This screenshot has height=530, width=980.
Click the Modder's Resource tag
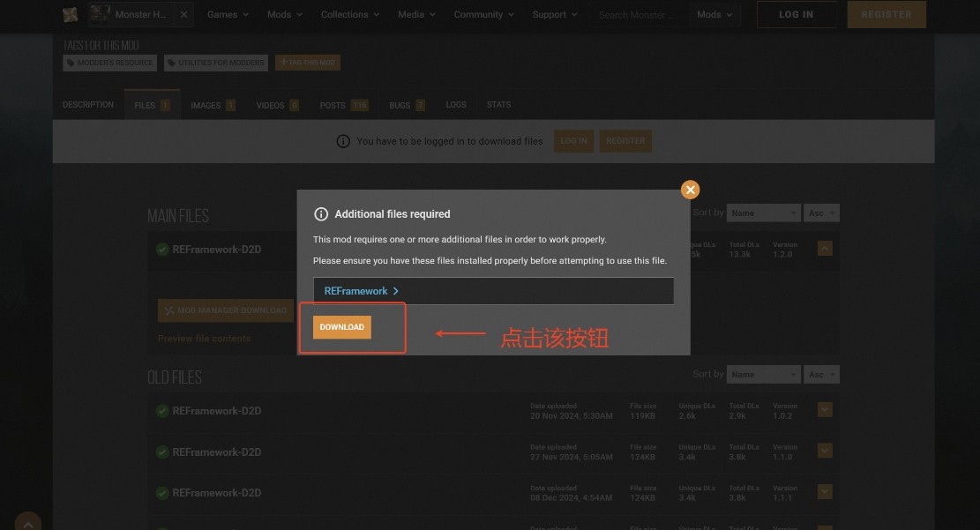click(x=109, y=63)
